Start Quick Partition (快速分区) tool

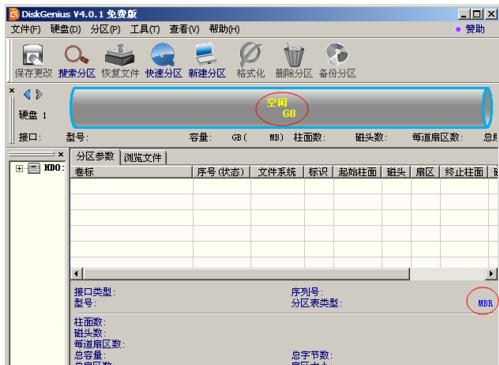coord(163,61)
